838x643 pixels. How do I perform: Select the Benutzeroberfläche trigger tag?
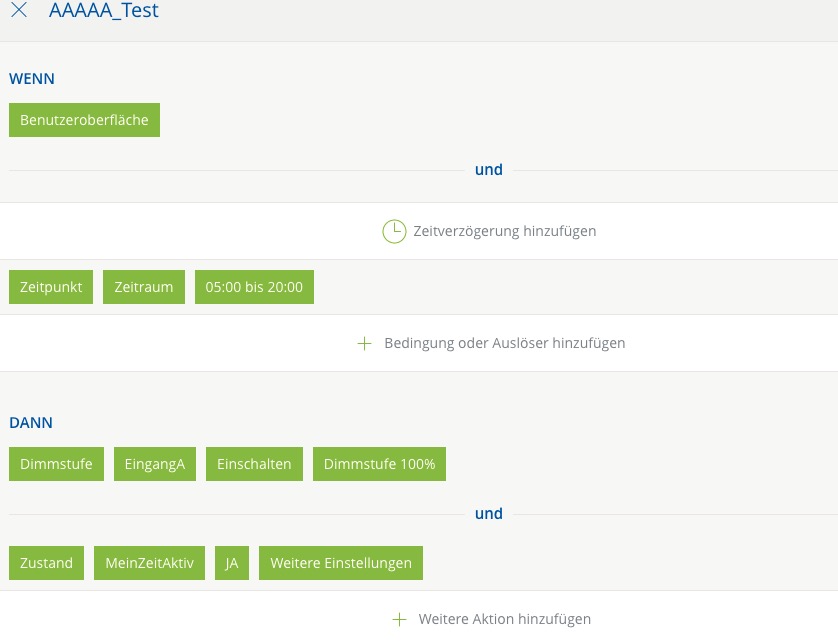pos(84,120)
